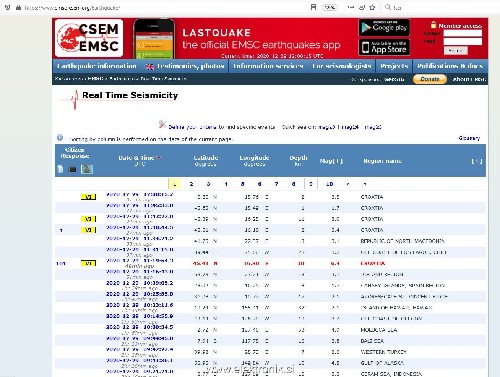Click the UK flag icon in navigation

(150, 67)
